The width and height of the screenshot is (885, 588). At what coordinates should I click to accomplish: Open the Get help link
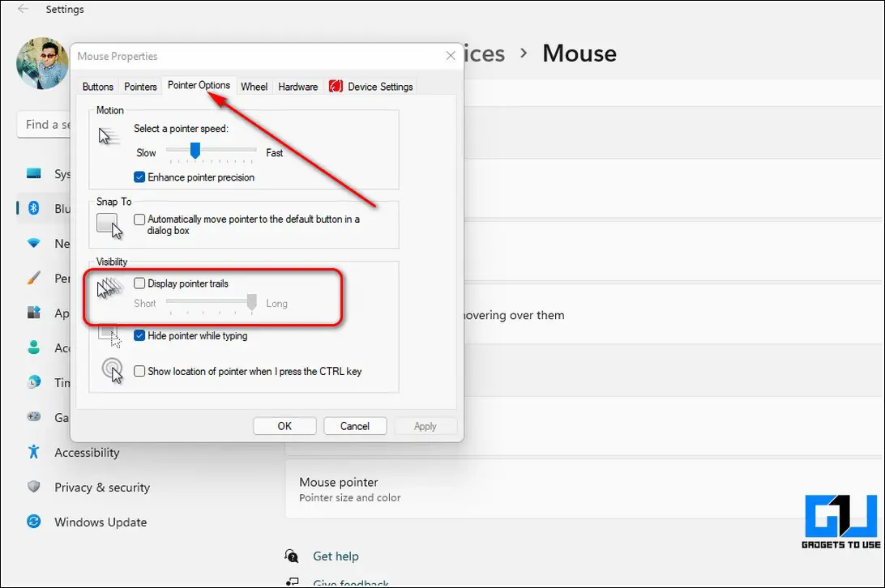(336, 556)
